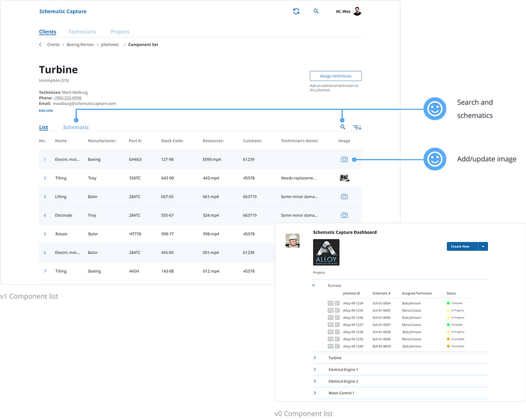Open the schematic icon beside Alloy-99-1234
The width and height of the screenshot is (526, 420).
pos(330,303)
